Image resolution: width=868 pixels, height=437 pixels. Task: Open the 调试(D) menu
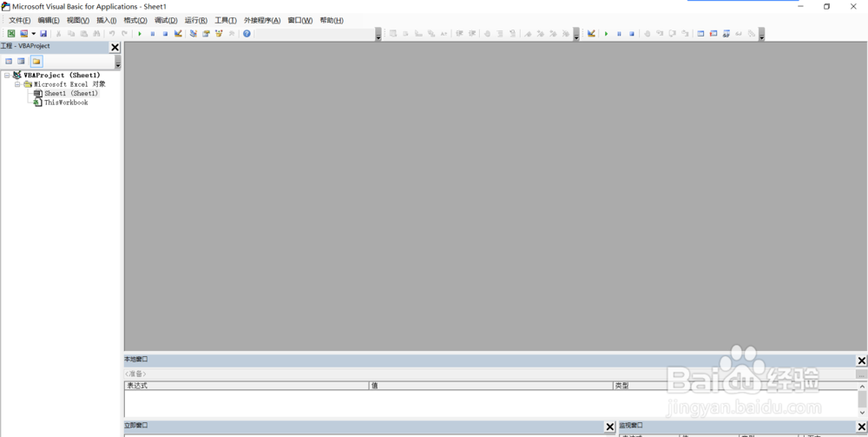coord(166,21)
